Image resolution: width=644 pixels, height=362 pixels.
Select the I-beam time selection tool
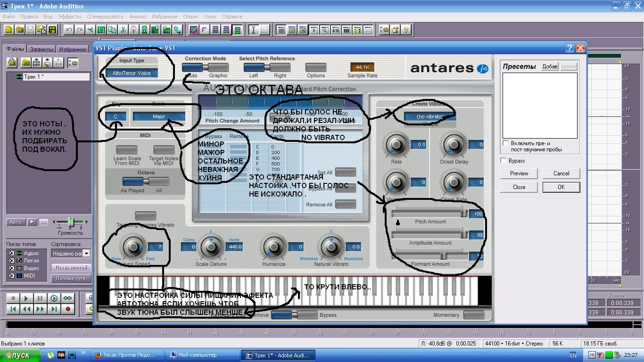[x=253, y=30]
